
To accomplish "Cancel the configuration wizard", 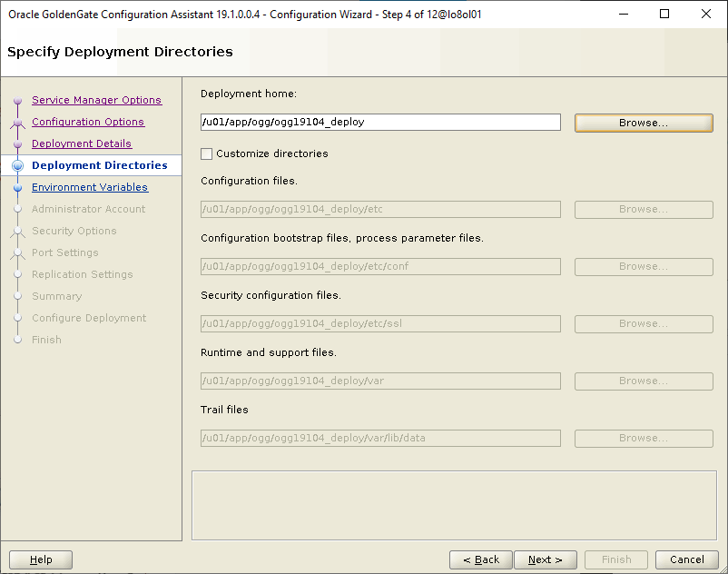I will coord(686,559).
